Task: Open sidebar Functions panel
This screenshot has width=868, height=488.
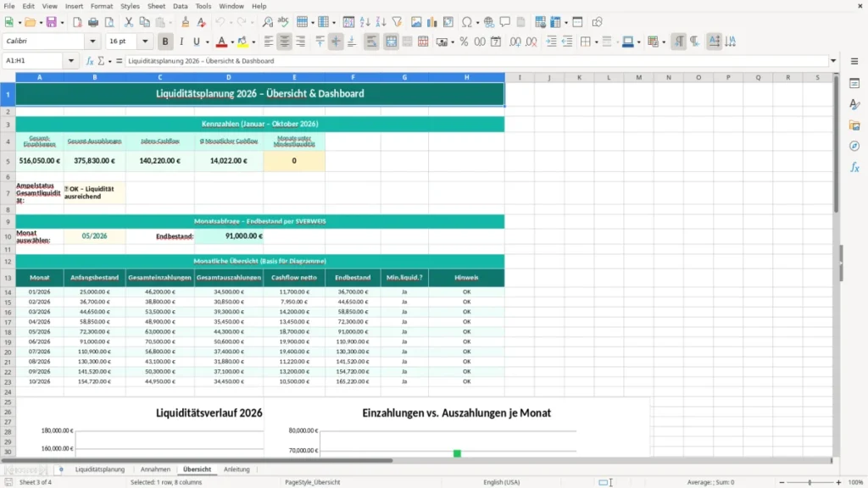Action: click(854, 167)
